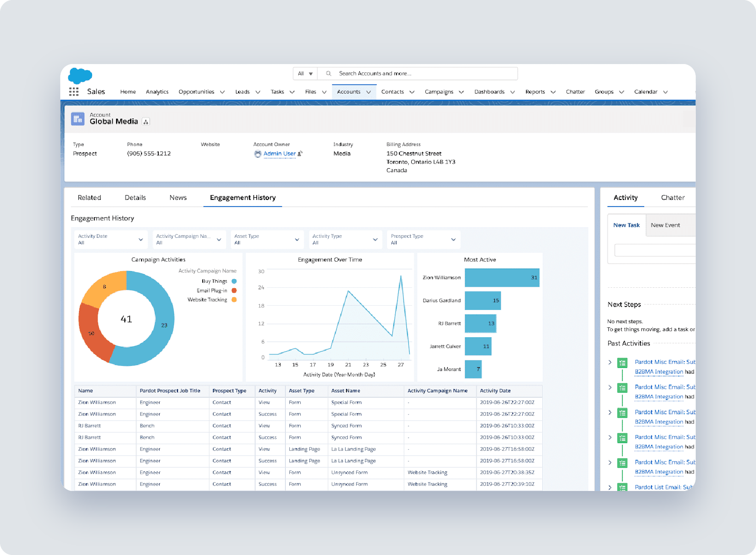Screen dimensions: 756x555
Task: Click the search magnifier icon
Action: (x=328, y=73)
